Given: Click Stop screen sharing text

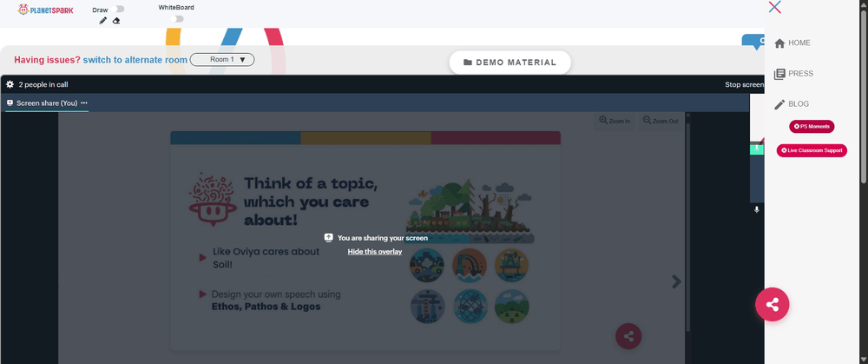Looking at the screenshot, I should pos(745,85).
